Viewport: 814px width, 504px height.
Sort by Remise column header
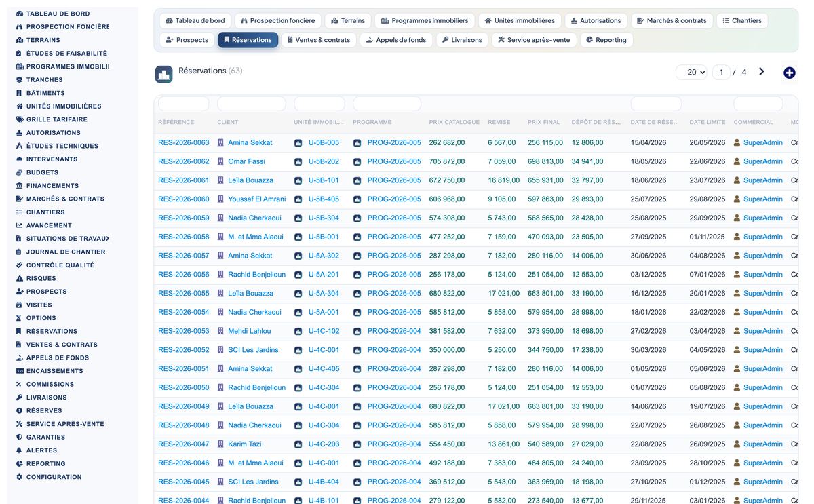499,123
